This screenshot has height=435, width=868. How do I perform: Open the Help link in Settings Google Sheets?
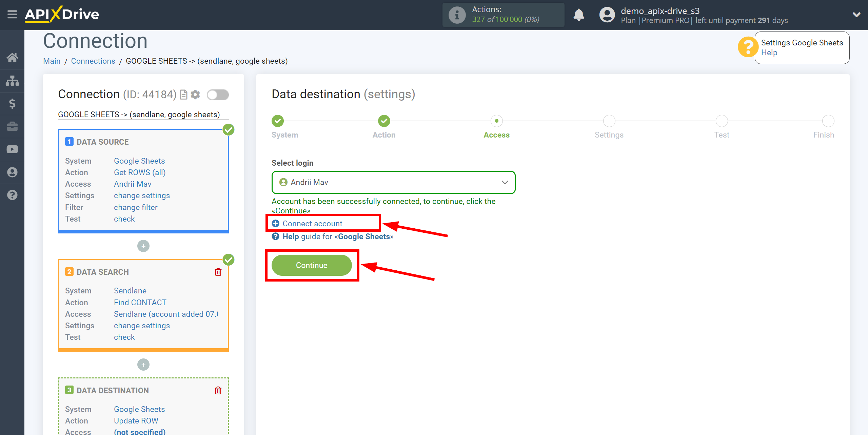tap(769, 53)
